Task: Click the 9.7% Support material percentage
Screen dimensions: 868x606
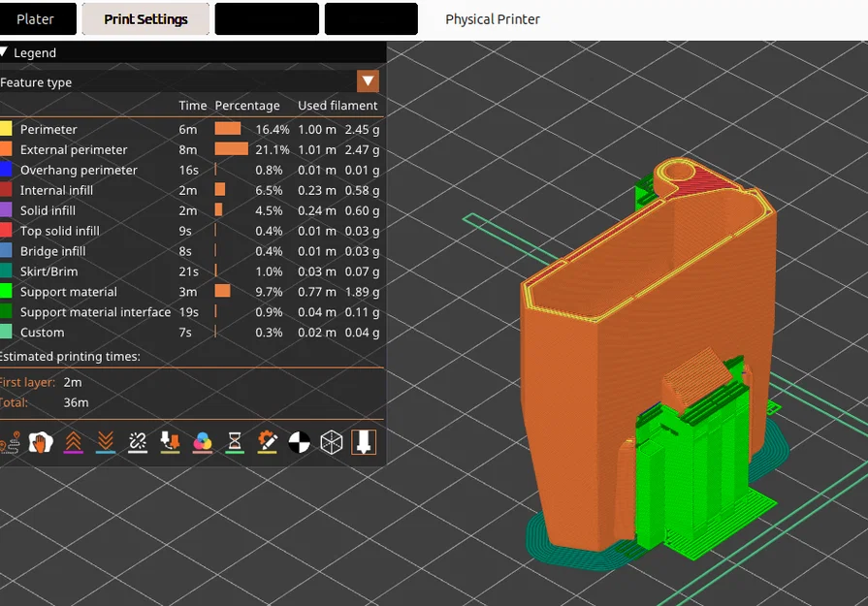Action: point(269,292)
